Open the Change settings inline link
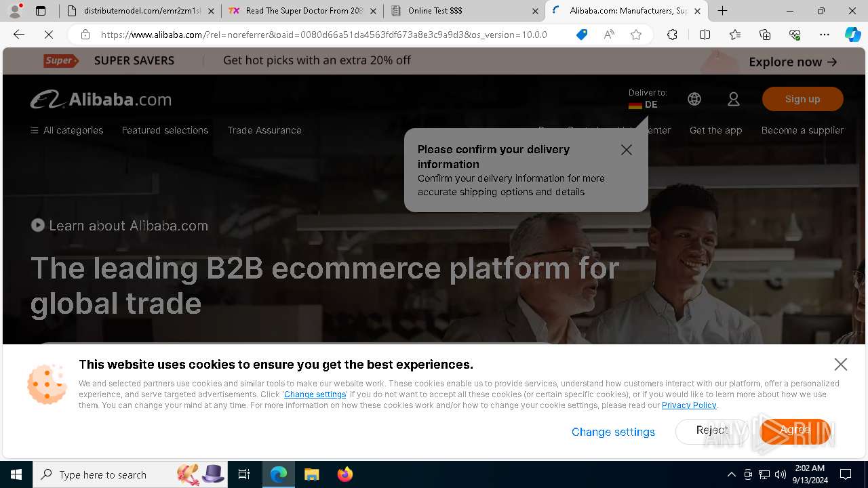The height and width of the screenshot is (488, 868). 315,394
